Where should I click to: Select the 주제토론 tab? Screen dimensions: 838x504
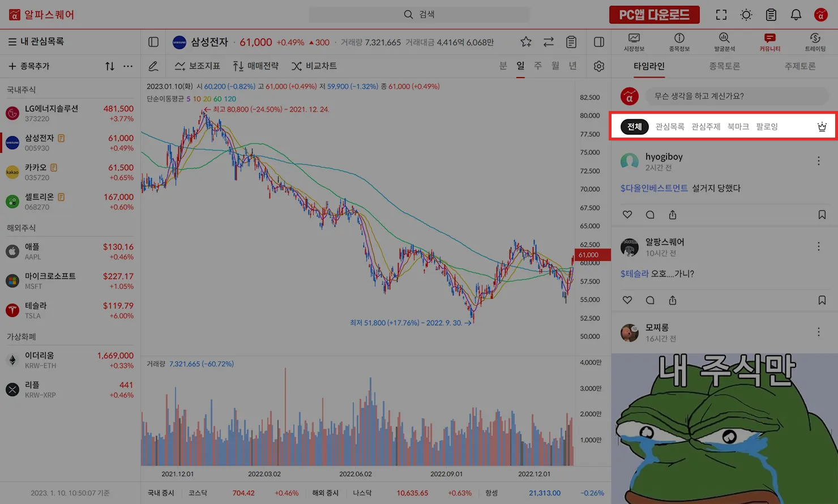click(x=800, y=66)
